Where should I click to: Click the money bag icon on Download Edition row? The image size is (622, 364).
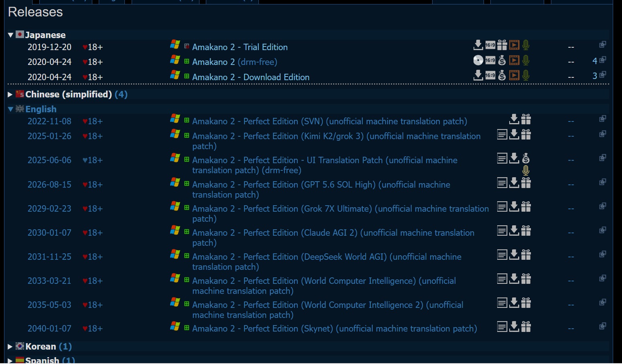502,75
